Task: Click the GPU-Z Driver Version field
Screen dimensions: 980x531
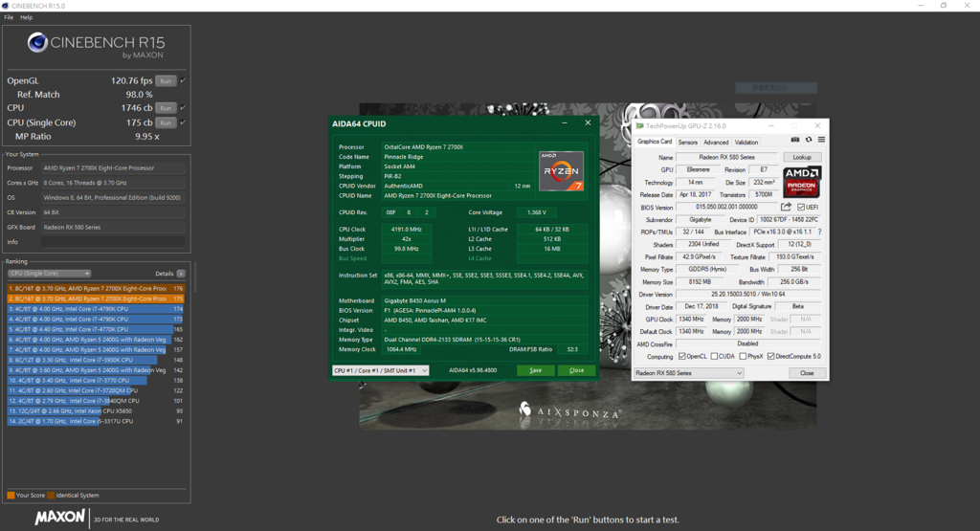Action: pyautogui.click(x=747, y=295)
